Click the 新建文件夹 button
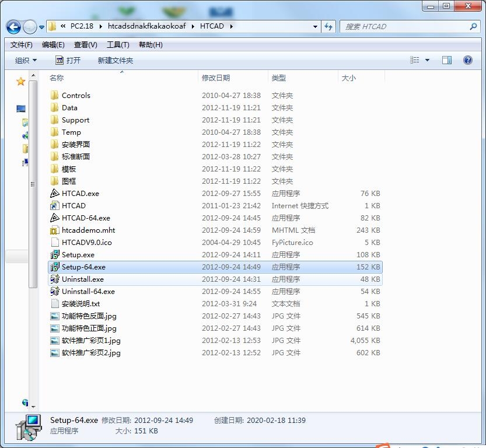This screenshot has height=448, width=486. pos(116,61)
